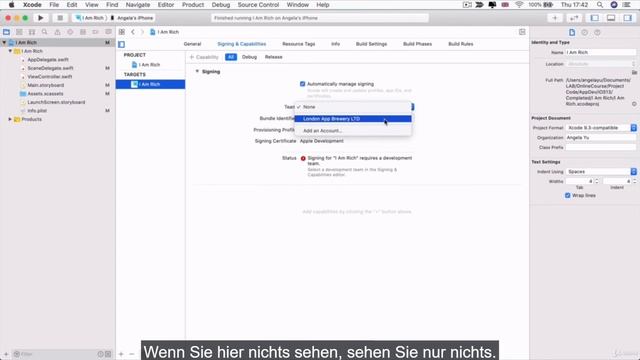Click the Wi-Fi status icon
Image resolution: width=640 pixels, height=360 pixels.
[x=519, y=5]
